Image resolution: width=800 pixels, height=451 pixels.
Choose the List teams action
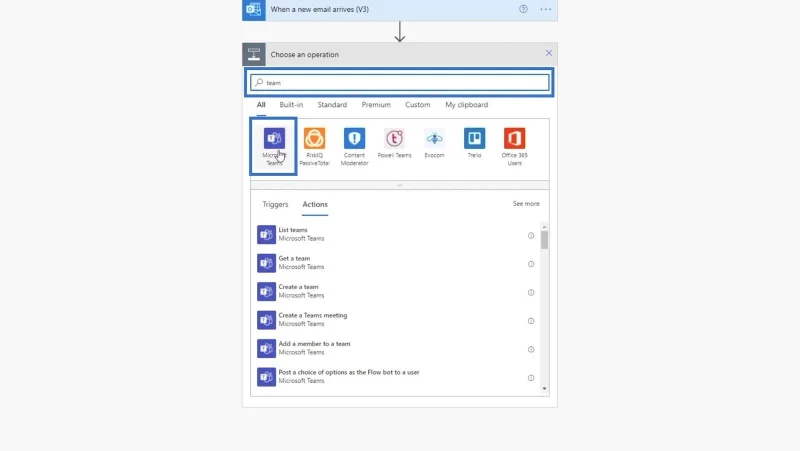[396, 235]
